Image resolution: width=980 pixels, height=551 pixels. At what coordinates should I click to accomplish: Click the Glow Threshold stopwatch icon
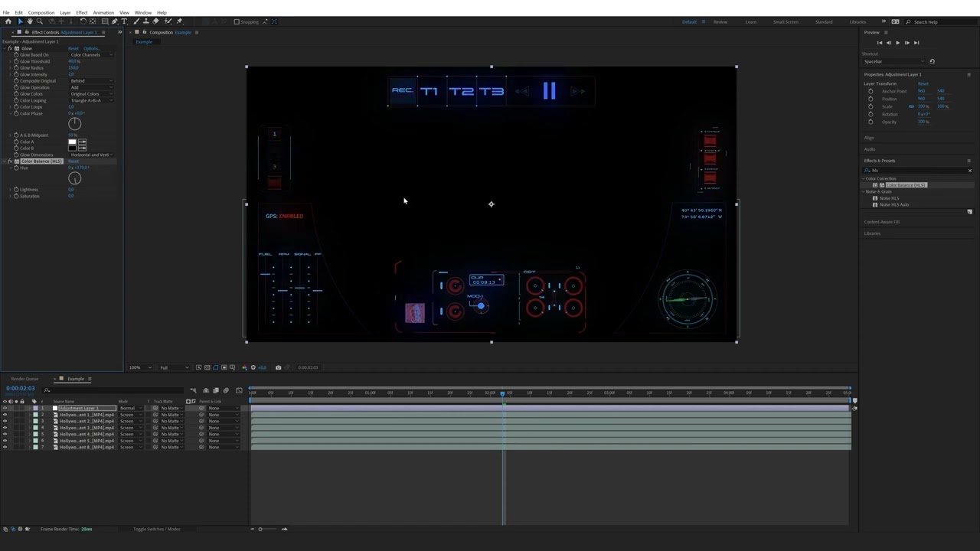coord(16,61)
